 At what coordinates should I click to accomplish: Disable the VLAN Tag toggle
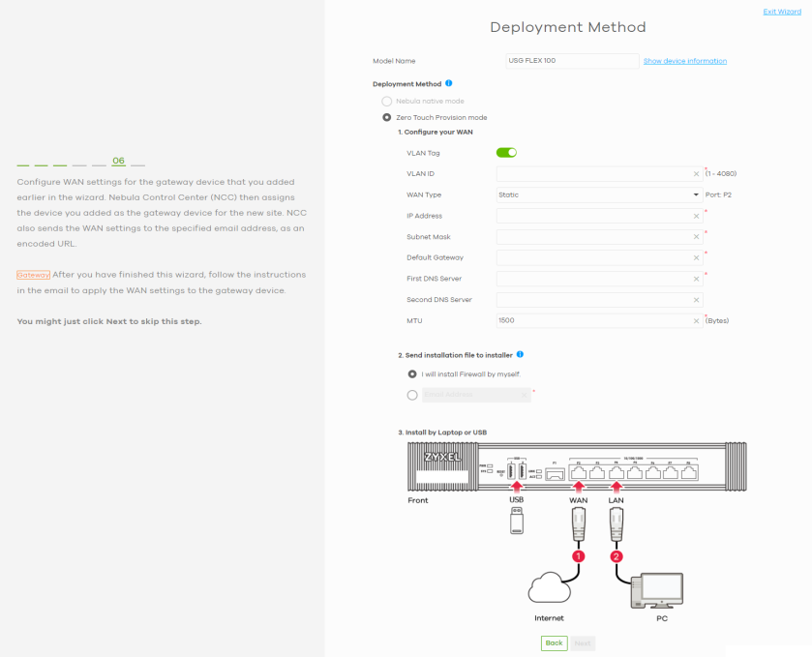tap(506, 152)
